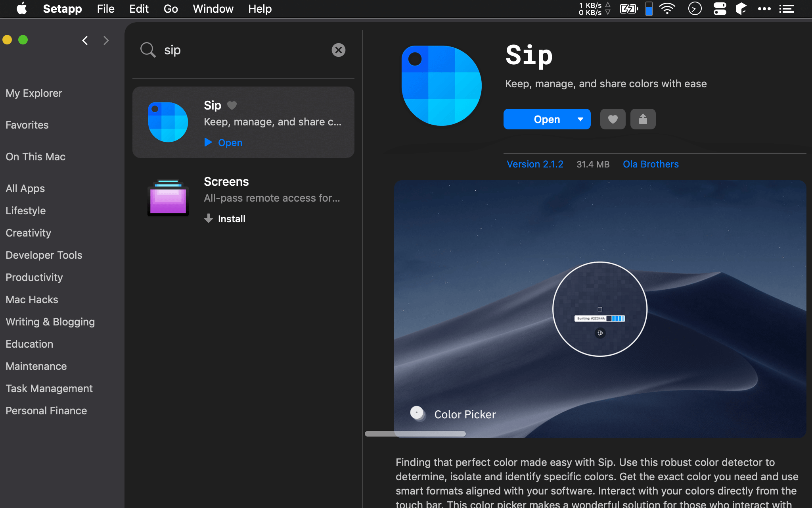
Task: Expand the Open button dropdown arrow
Action: [x=580, y=119]
